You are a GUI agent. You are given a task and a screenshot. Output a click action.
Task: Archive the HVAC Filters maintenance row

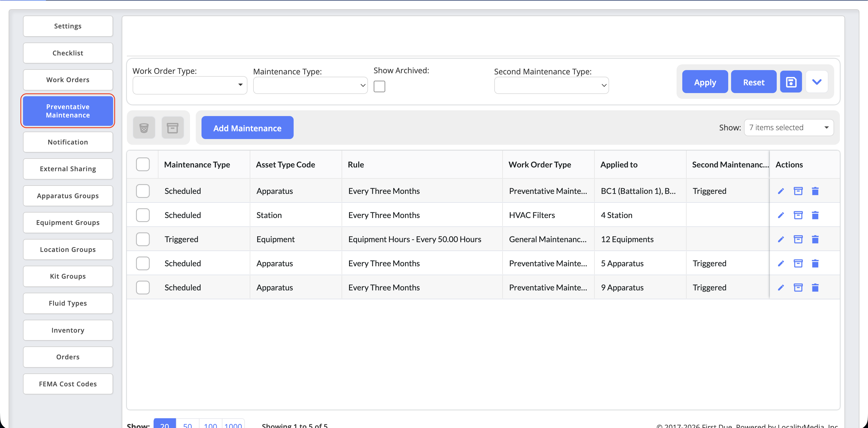tap(798, 215)
